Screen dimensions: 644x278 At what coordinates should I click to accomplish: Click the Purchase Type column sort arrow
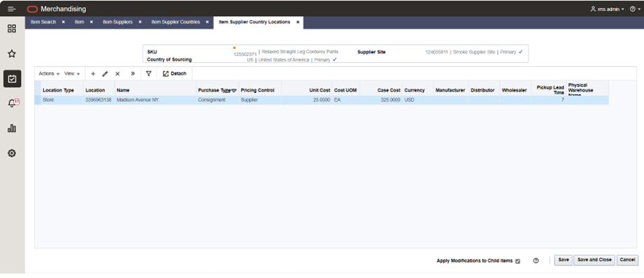pos(234,91)
